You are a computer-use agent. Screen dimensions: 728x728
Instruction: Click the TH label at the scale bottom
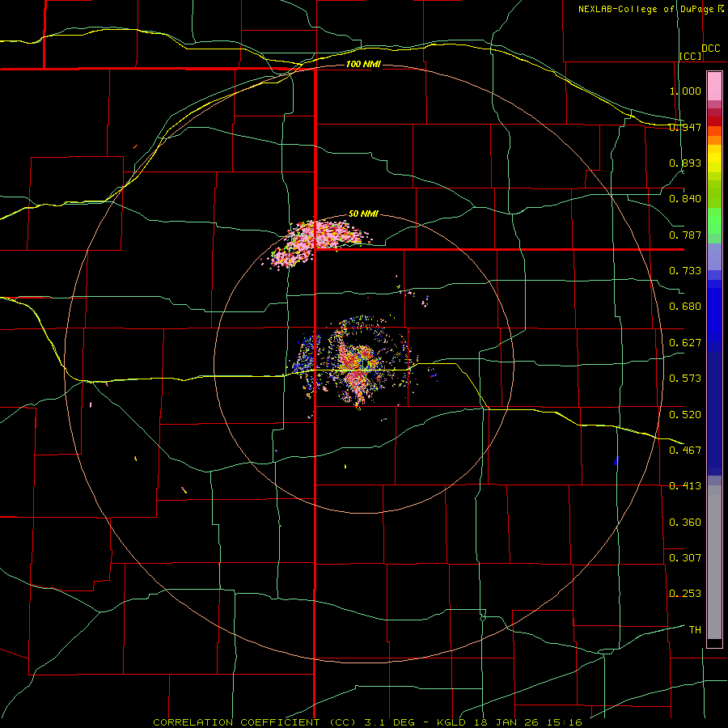tap(695, 630)
